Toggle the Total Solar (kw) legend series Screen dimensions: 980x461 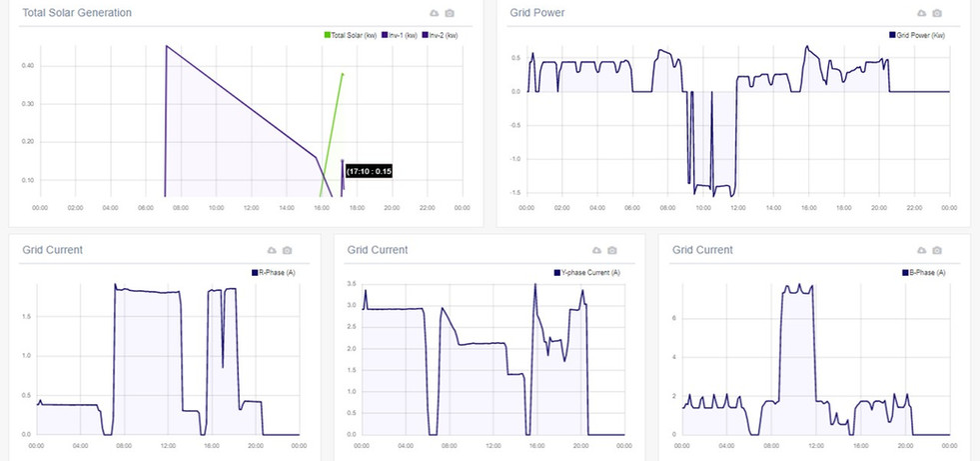[x=348, y=36]
